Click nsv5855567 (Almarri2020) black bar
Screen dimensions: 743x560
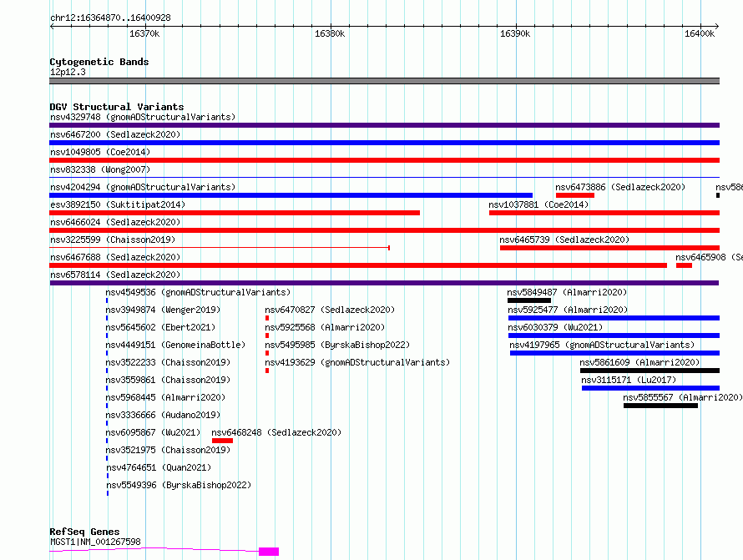(x=660, y=406)
